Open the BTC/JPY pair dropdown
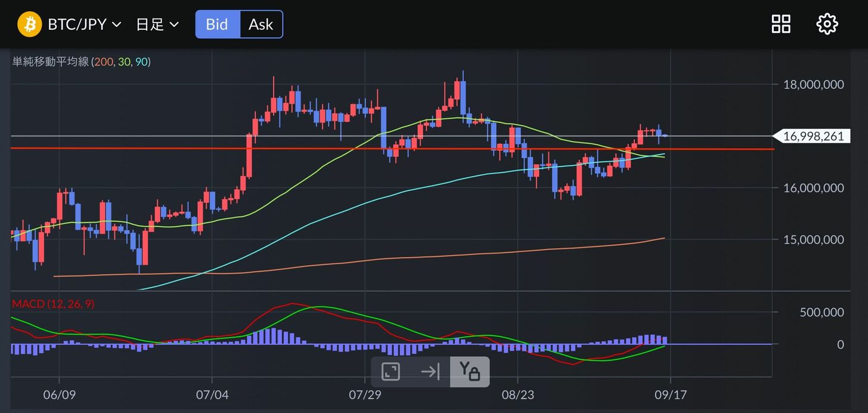Screen dimensions: 868x413 coord(77,24)
